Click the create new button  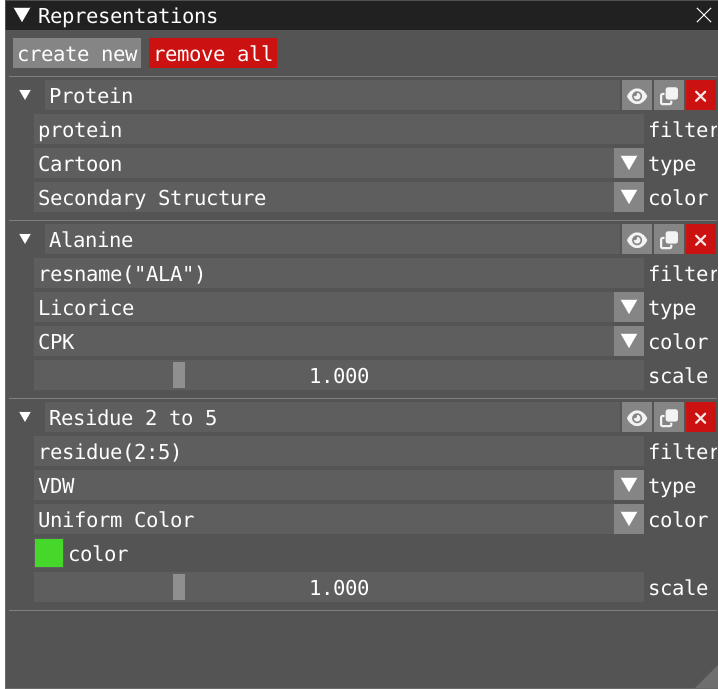[77, 54]
